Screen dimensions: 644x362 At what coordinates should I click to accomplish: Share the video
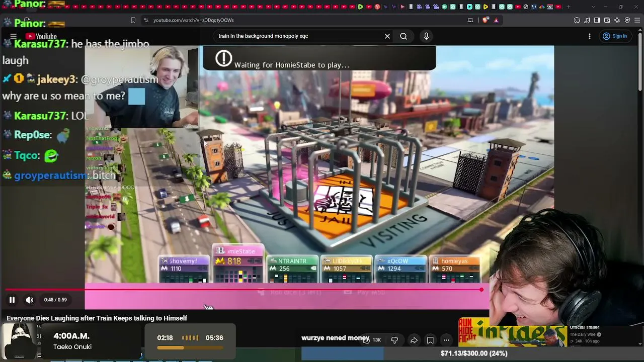coord(414,340)
